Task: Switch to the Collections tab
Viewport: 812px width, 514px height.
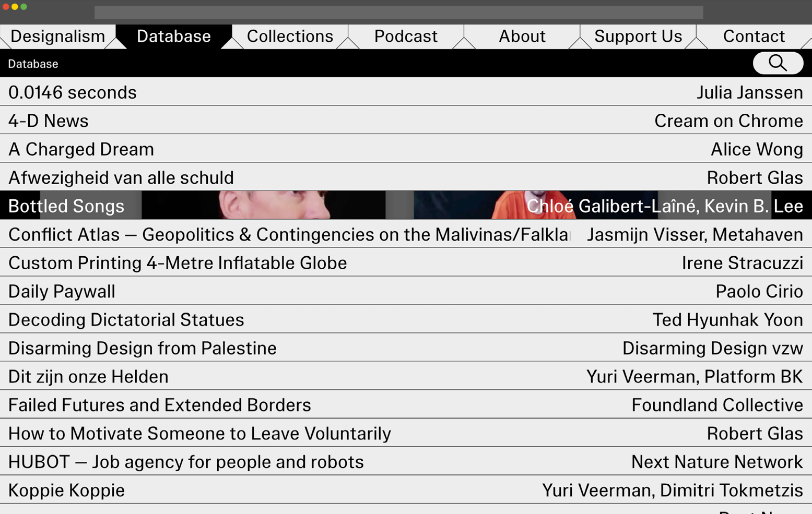Action: [290, 37]
